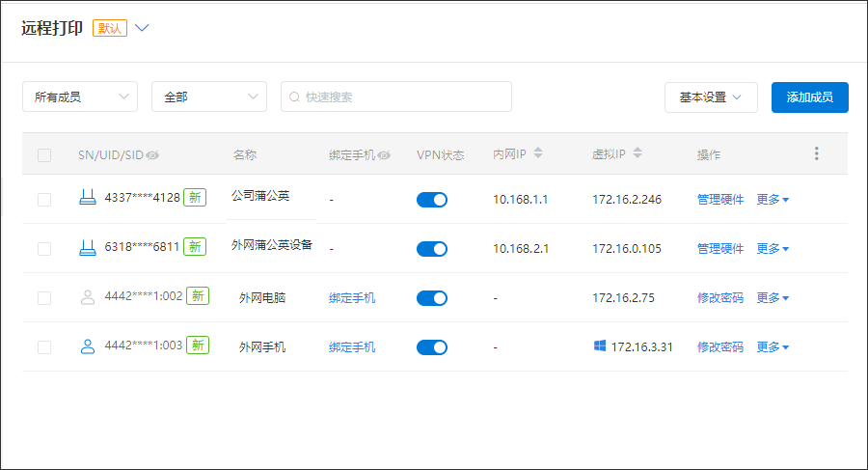Click 绑定手机 link for 外网电脑
868x470 pixels.
click(352, 298)
